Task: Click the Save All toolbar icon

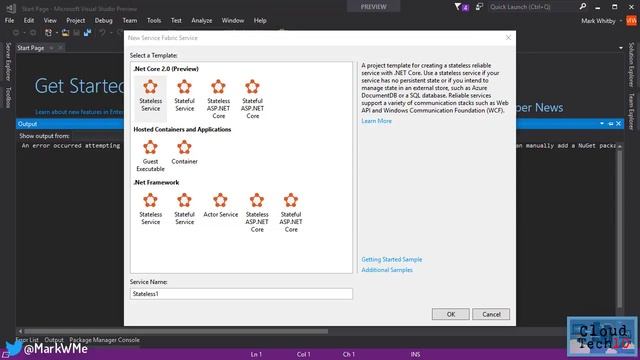Action: tap(87, 33)
